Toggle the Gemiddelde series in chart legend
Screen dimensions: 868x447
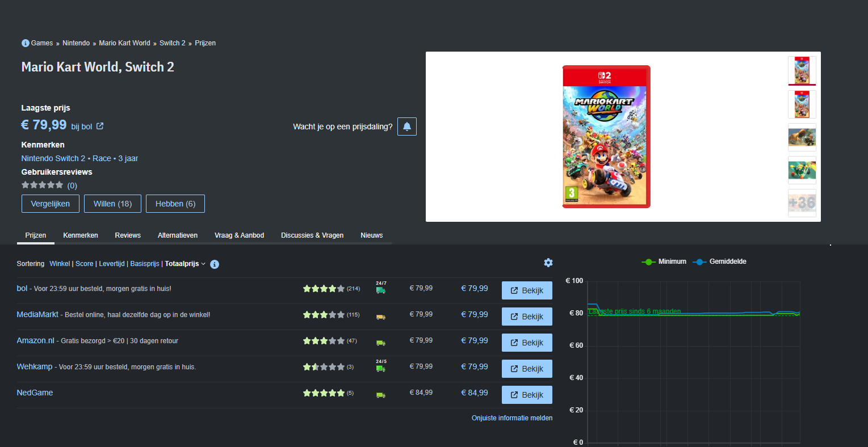(720, 262)
